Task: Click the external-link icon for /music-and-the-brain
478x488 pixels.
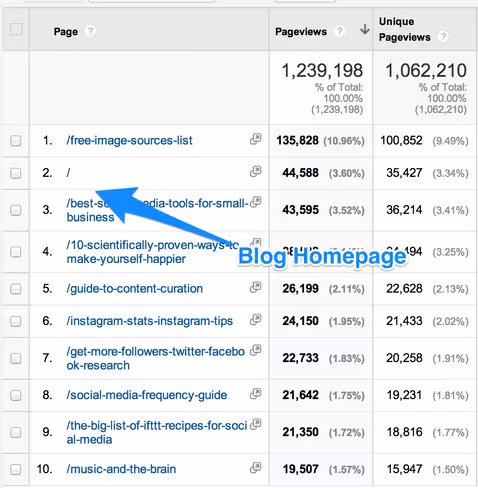Action: pyautogui.click(x=255, y=467)
